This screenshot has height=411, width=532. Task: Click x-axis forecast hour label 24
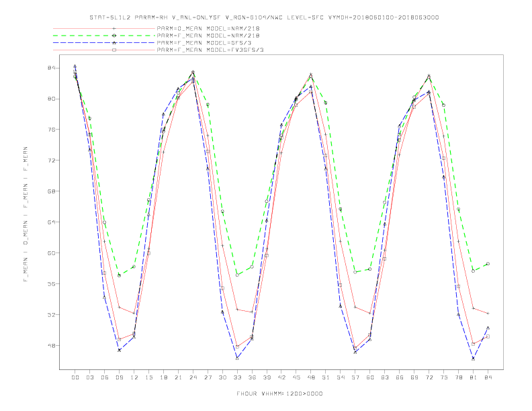193,377
